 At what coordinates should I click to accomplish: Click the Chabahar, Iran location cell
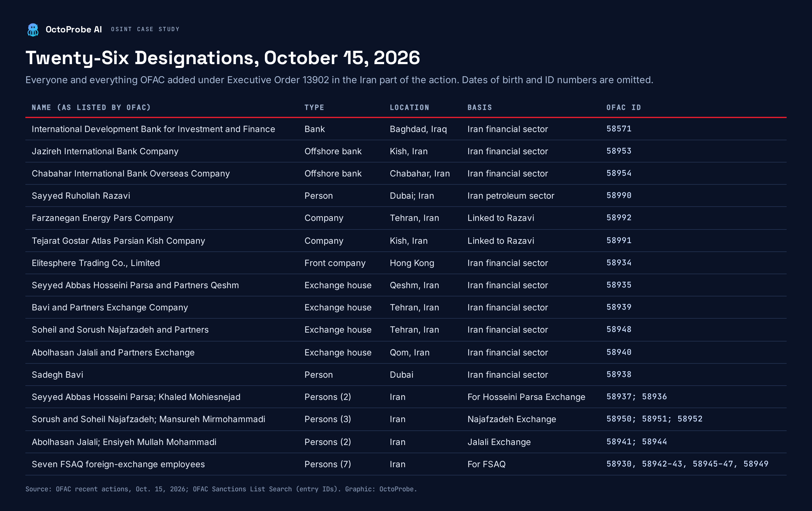pos(420,174)
